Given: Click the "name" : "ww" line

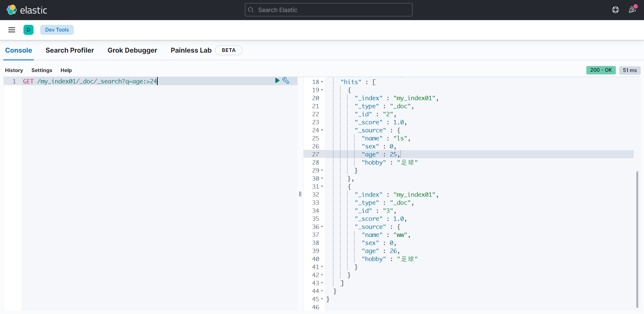Looking at the screenshot, I should tap(386, 235).
